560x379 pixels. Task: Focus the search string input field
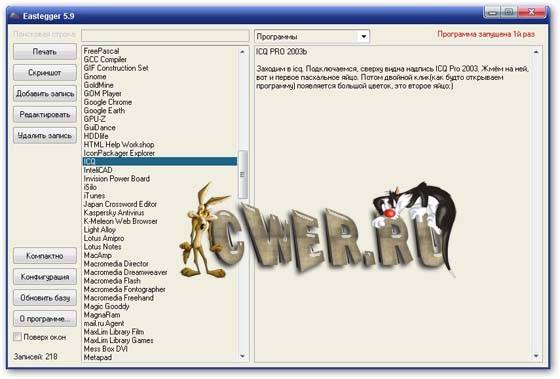(x=165, y=35)
